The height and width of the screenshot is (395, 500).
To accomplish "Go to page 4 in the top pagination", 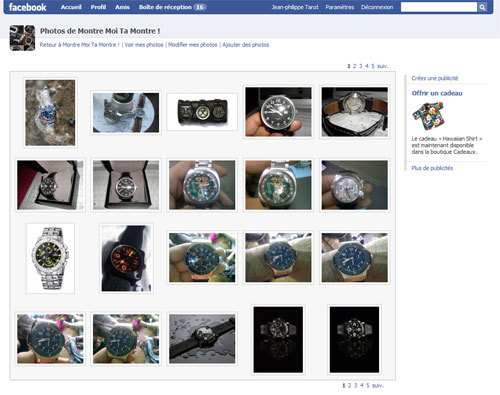I will 367,66.
